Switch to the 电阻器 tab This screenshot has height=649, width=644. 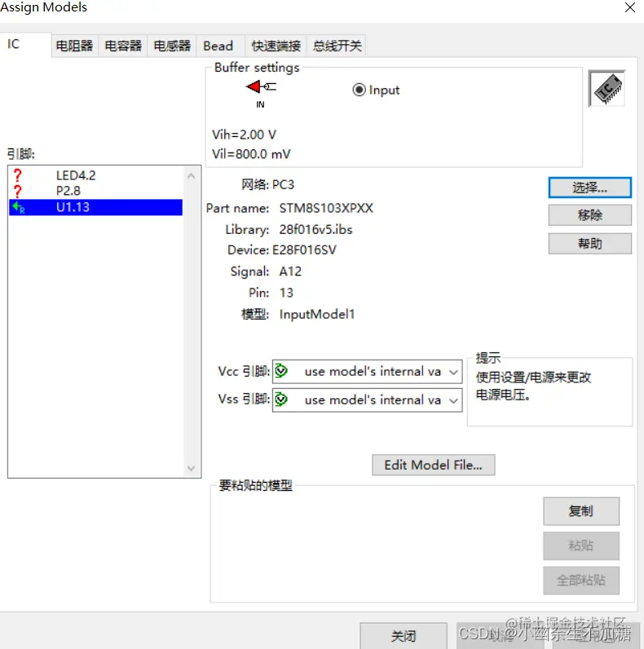coord(74,46)
